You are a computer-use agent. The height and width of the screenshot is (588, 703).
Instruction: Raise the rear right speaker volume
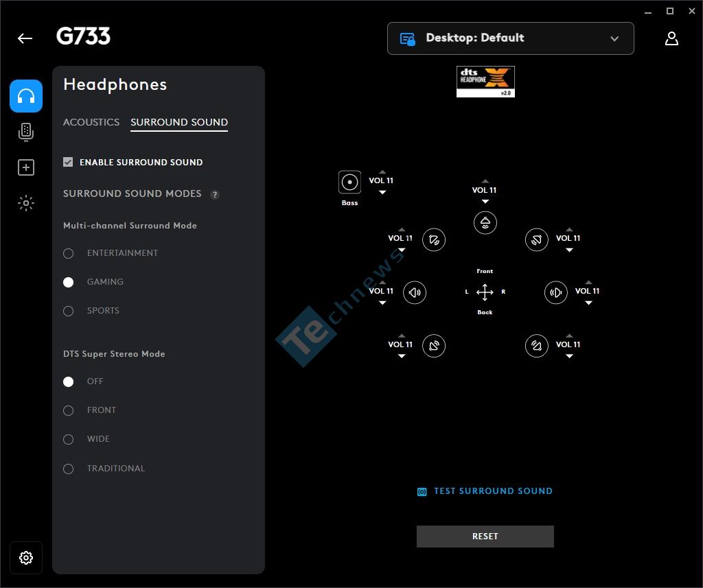click(569, 336)
